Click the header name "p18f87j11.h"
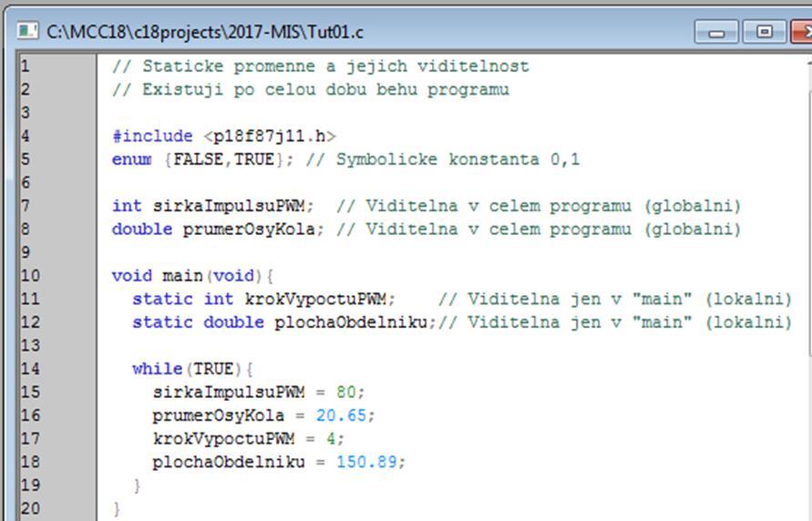 pos(270,136)
